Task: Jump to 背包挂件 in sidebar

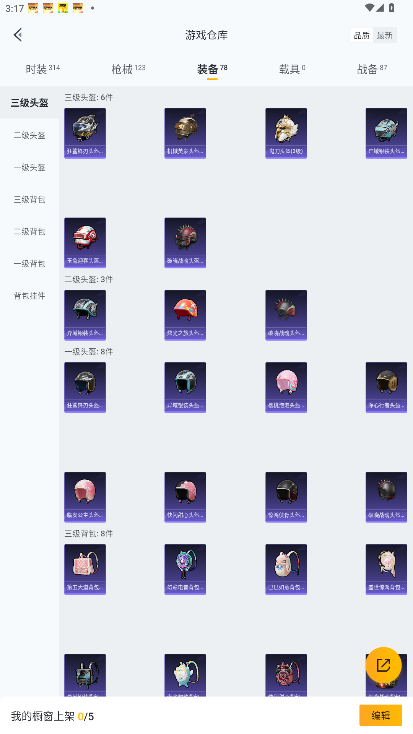Action: pos(30,296)
